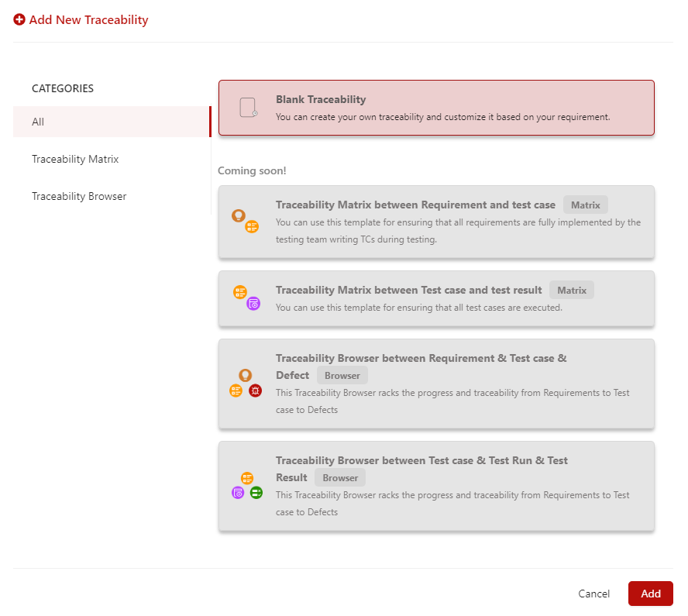Click description 'testing team writing TCs during testing'
The width and height of the screenshot is (688, 616).
click(x=356, y=239)
